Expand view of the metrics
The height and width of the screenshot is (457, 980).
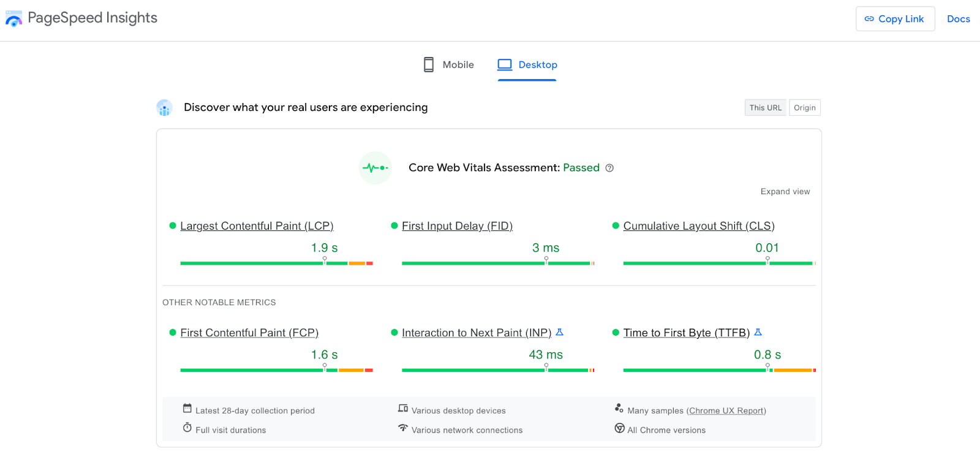[x=785, y=192]
